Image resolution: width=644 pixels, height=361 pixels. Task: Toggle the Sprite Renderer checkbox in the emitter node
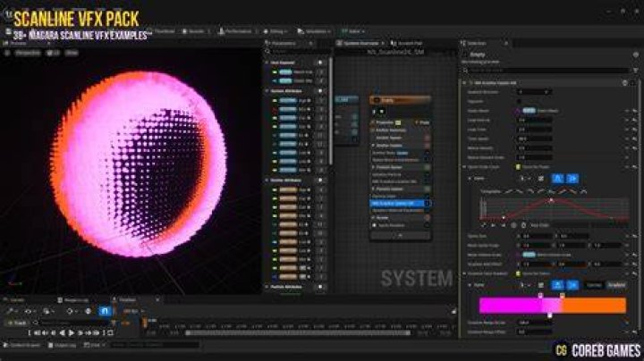click(374, 225)
